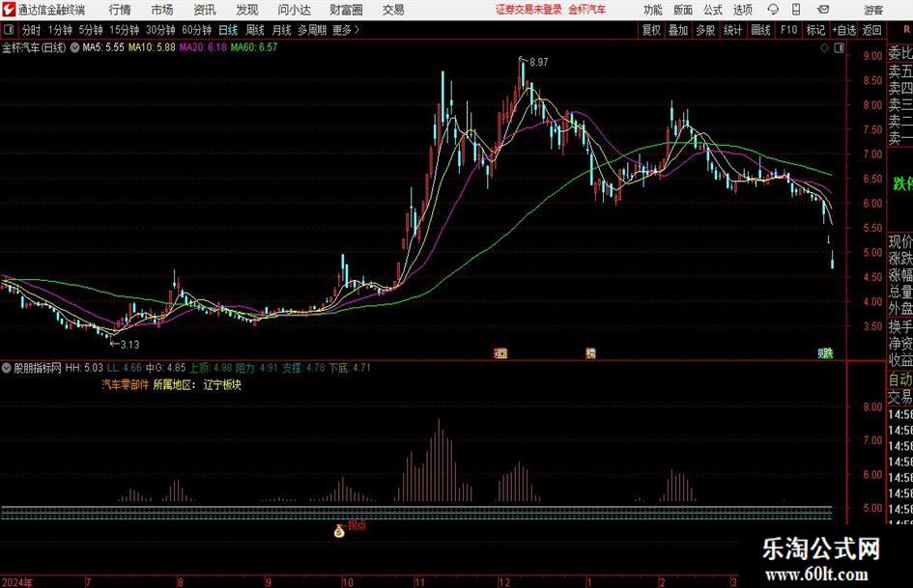913x588 pixels.
Task: Switch to 1分钟 period tab
Action: click(x=60, y=30)
